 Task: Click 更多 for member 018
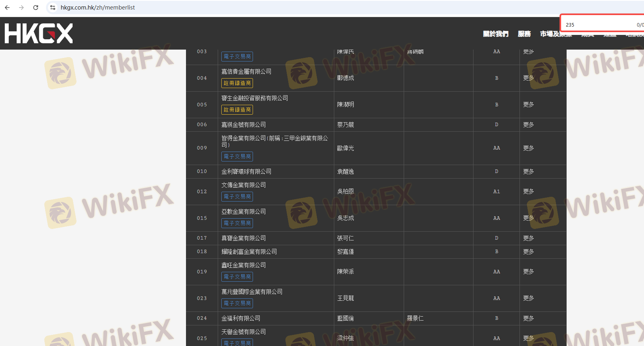click(x=529, y=252)
